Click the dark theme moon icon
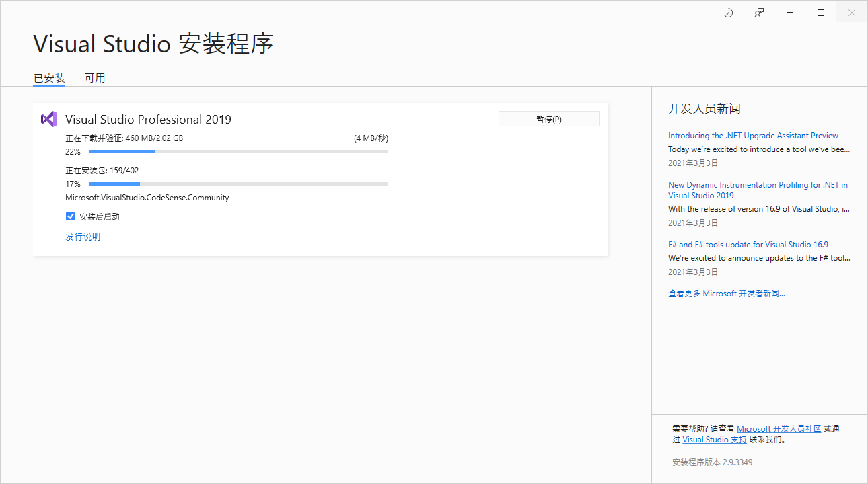Image resolution: width=868 pixels, height=484 pixels. [728, 13]
